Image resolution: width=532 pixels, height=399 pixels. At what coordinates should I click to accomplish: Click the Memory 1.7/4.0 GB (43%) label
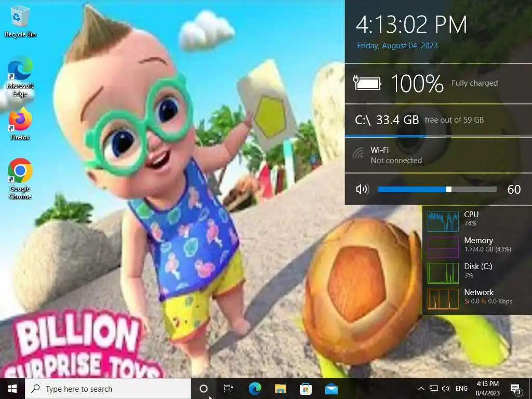(487, 245)
